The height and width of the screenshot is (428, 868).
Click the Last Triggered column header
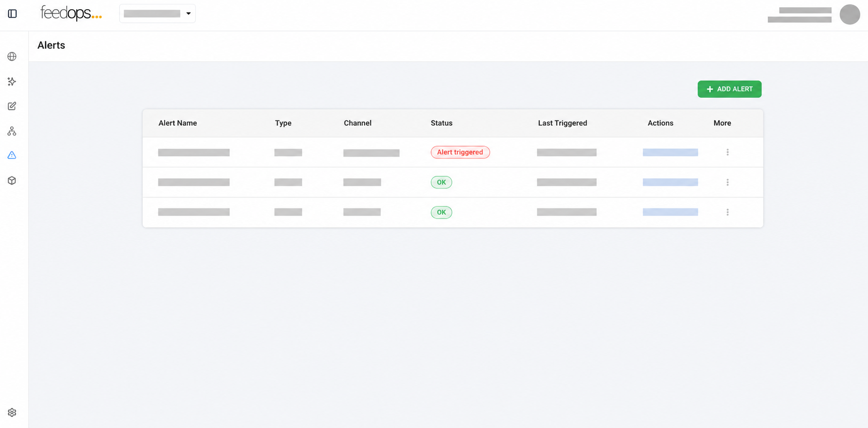pos(562,123)
